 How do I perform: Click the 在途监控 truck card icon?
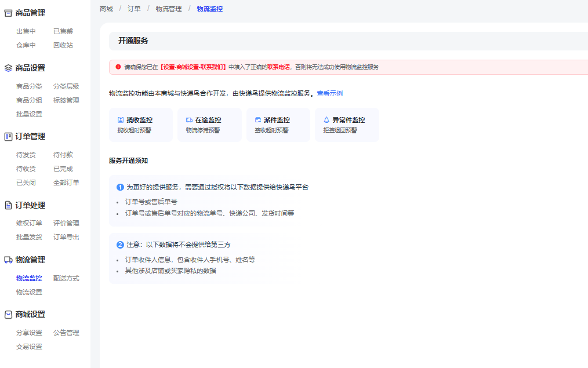click(x=189, y=120)
